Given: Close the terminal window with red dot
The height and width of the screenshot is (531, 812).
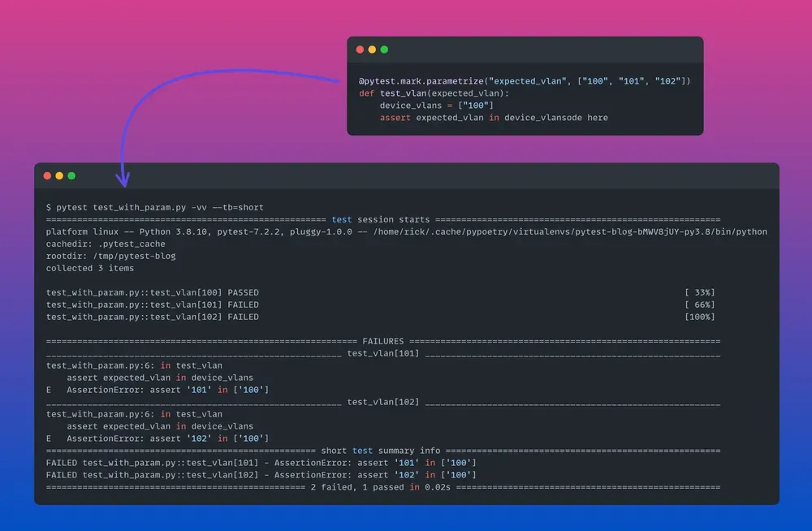Looking at the screenshot, I should pyautogui.click(x=47, y=175).
